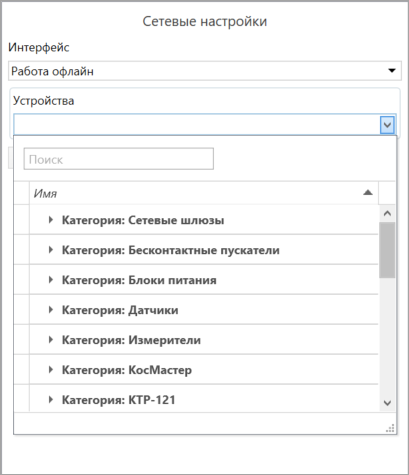
Task: Click the scrollbar down arrow
Action: pos(387,403)
